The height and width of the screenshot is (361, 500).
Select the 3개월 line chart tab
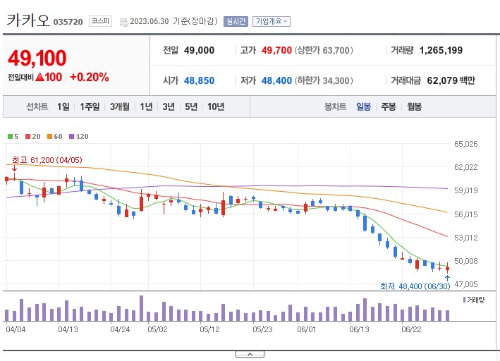coord(120,107)
